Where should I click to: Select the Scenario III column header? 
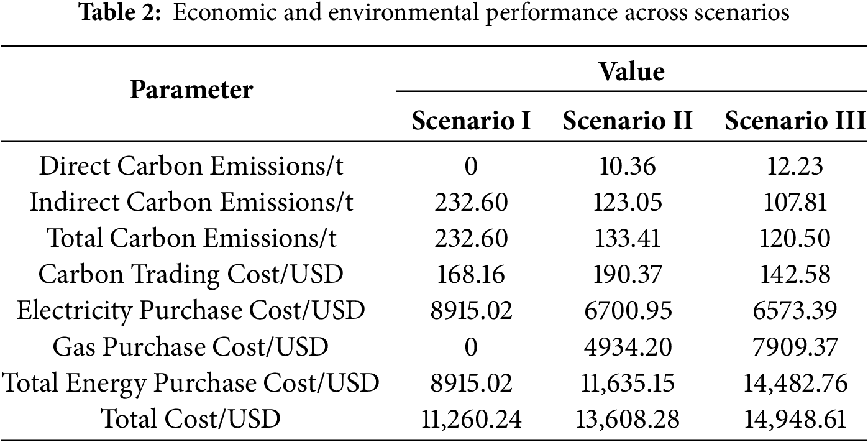click(795, 121)
